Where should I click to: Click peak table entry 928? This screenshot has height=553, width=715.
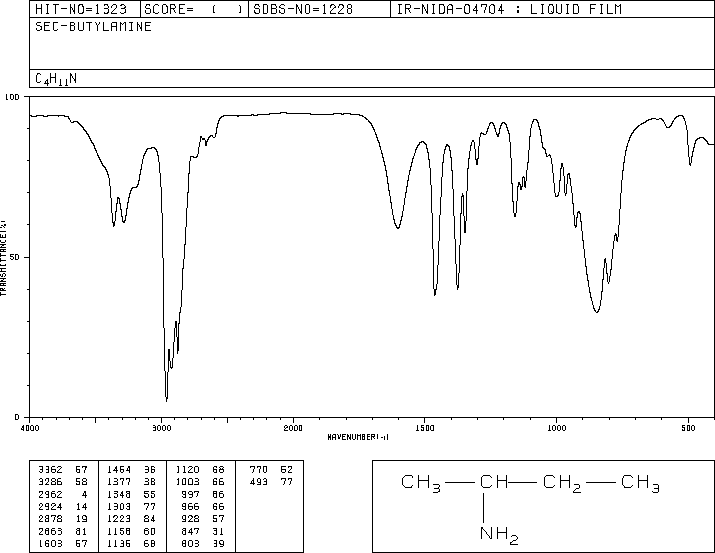pos(191,519)
